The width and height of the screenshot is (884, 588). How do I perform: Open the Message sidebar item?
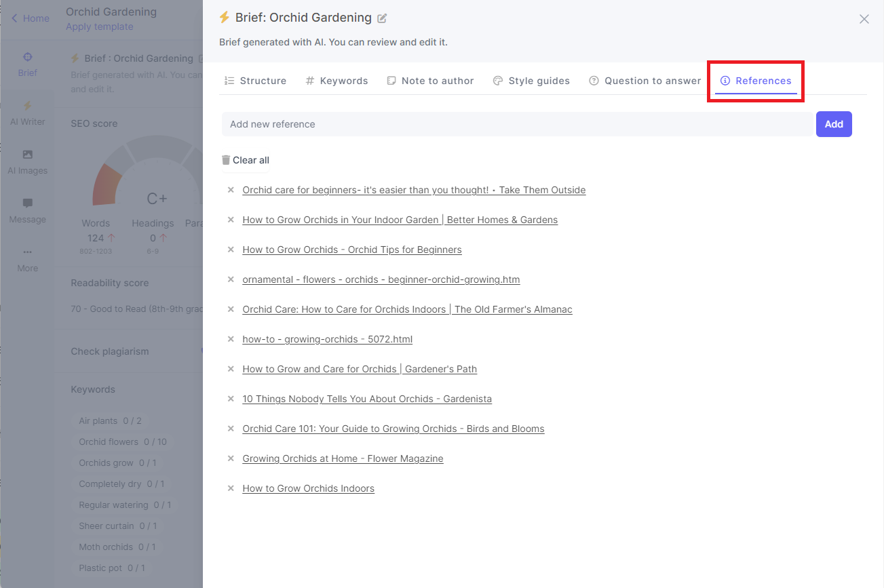27,211
